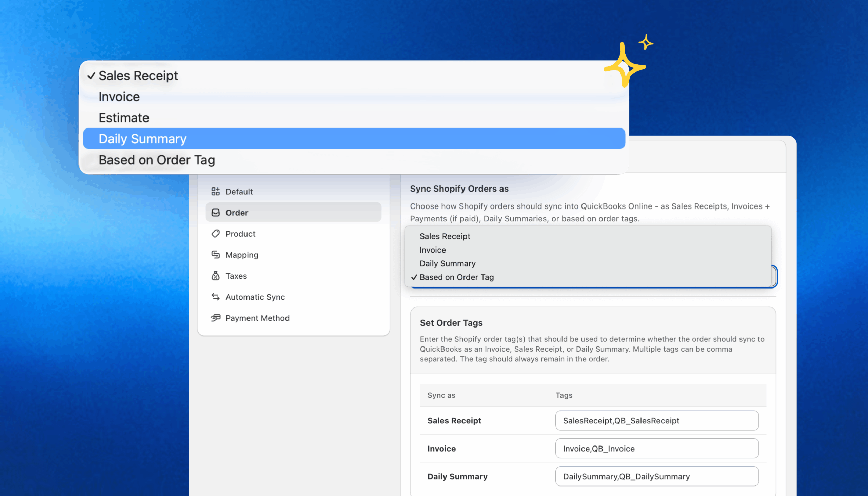
Task: Select the Payment Method card icon
Action: coord(216,318)
